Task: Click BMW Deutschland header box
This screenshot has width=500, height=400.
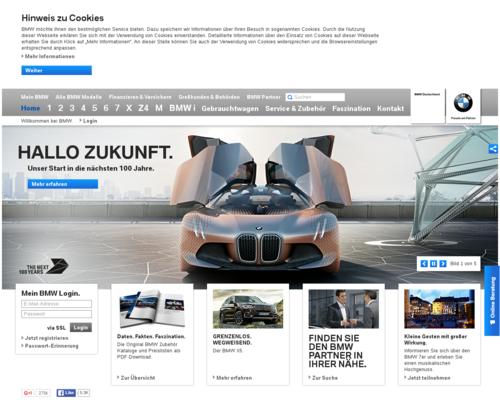Action: 427,106
